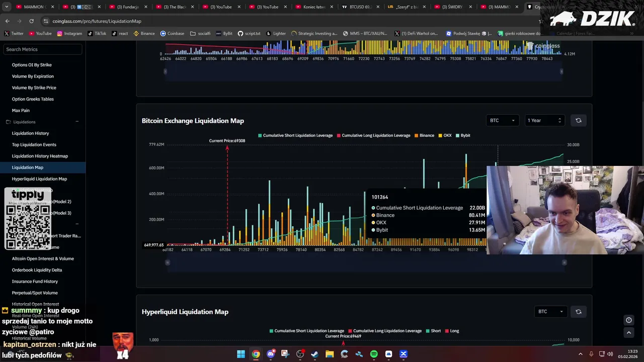This screenshot has width=644, height=362.
Task: Open the Strategic Investing bookmark
Action: click(x=314, y=33)
